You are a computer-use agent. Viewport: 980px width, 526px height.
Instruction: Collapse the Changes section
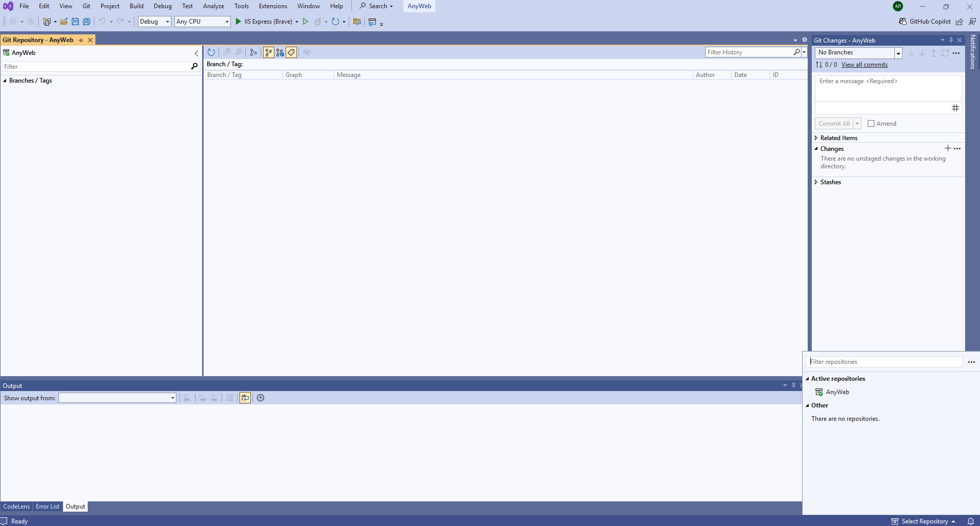click(x=816, y=149)
